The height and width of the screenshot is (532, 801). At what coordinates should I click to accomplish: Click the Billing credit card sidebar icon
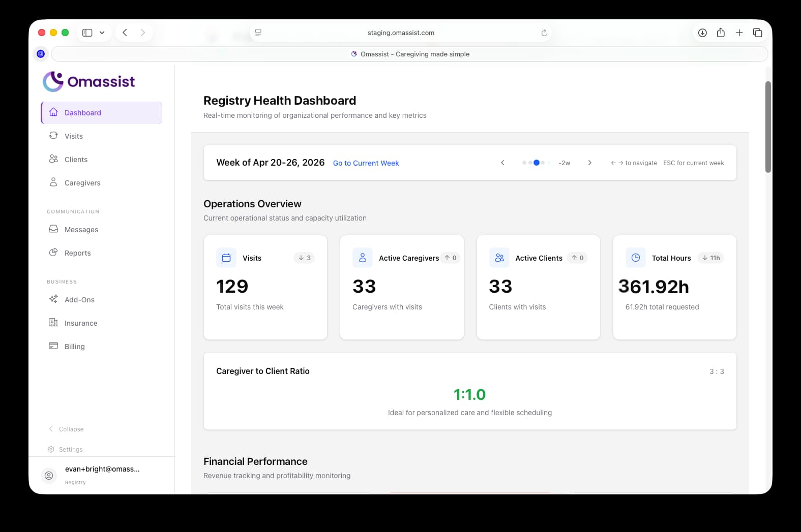[x=53, y=346]
